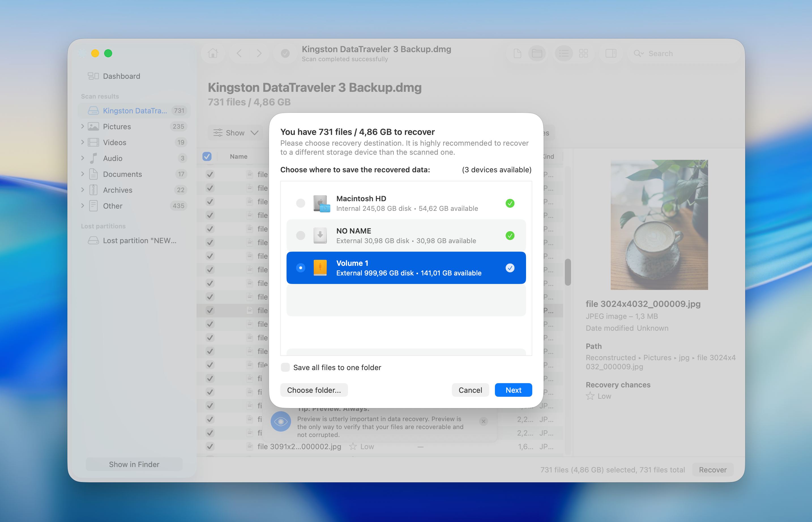Viewport: 812px width, 522px height.
Task: Click the Volume 1 orange drive icon
Action: pos(320,268)
